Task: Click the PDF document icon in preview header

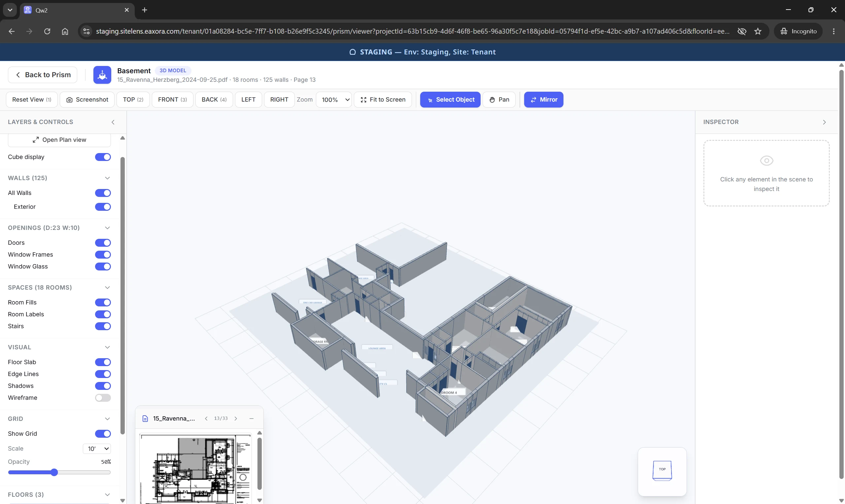Action: [145, 419]
